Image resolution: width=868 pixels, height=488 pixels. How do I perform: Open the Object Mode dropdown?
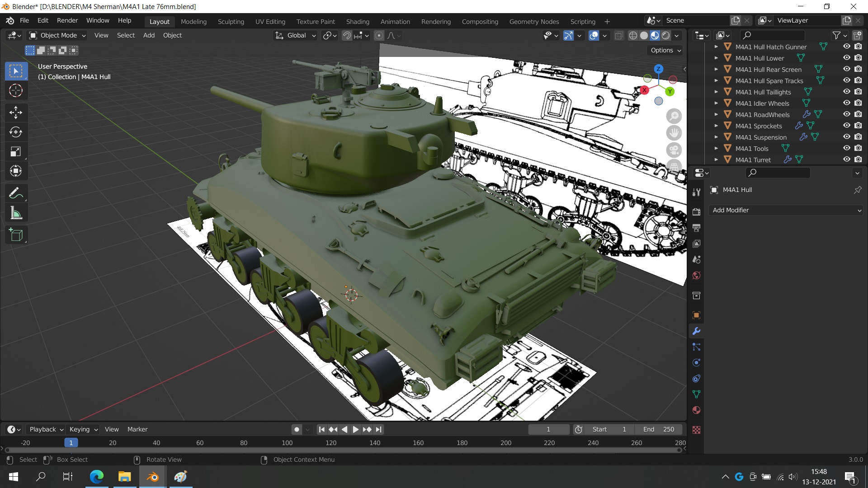58,35
